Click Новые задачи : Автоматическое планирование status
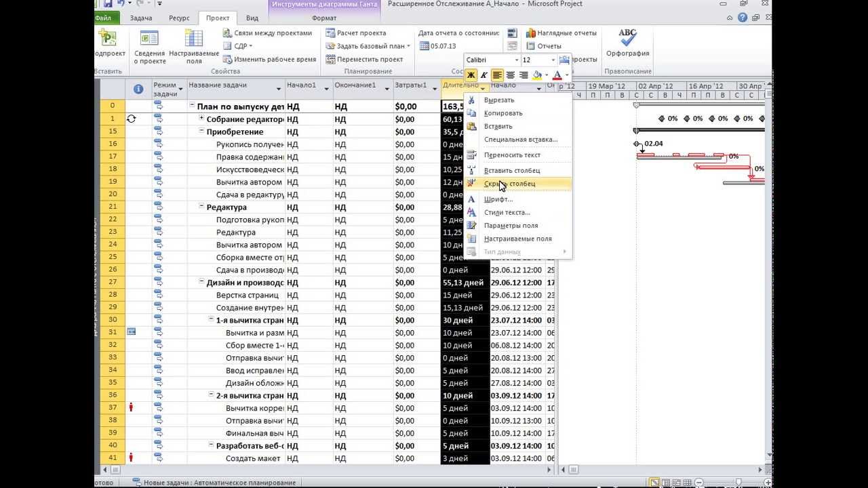 click(x=214, y=483)
